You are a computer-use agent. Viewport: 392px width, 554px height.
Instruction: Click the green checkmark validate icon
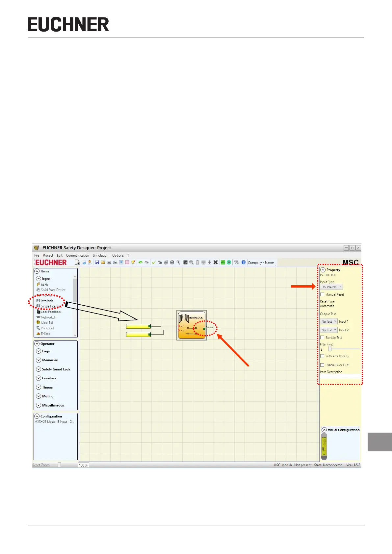point(154,262)
